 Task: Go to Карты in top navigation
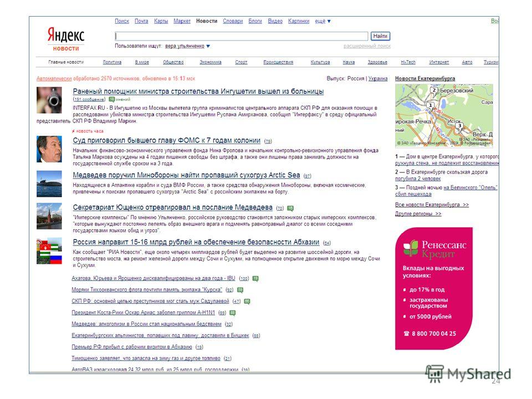coord(161,21)
